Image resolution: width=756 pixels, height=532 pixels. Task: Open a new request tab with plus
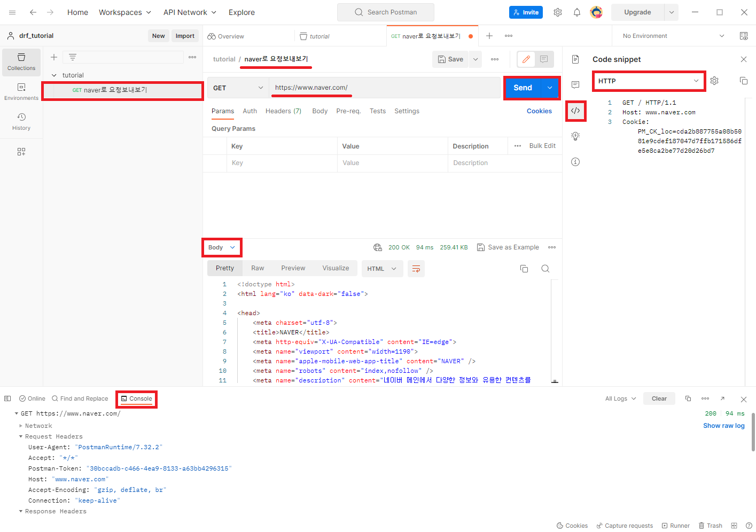[x=489, y=36]
